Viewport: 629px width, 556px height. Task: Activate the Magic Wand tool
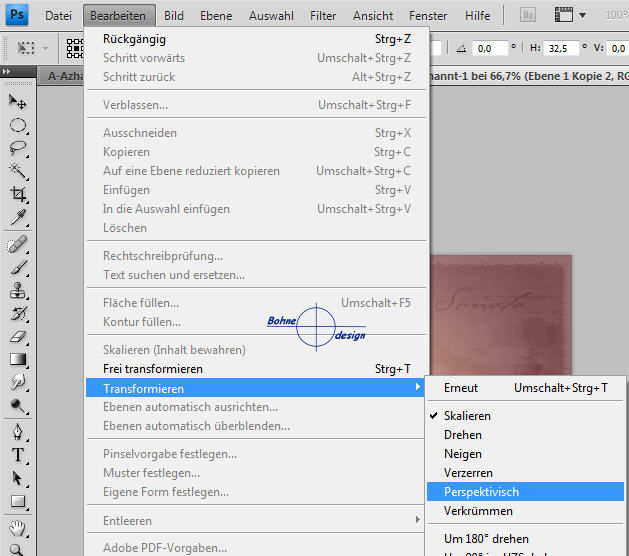(18, 171)
